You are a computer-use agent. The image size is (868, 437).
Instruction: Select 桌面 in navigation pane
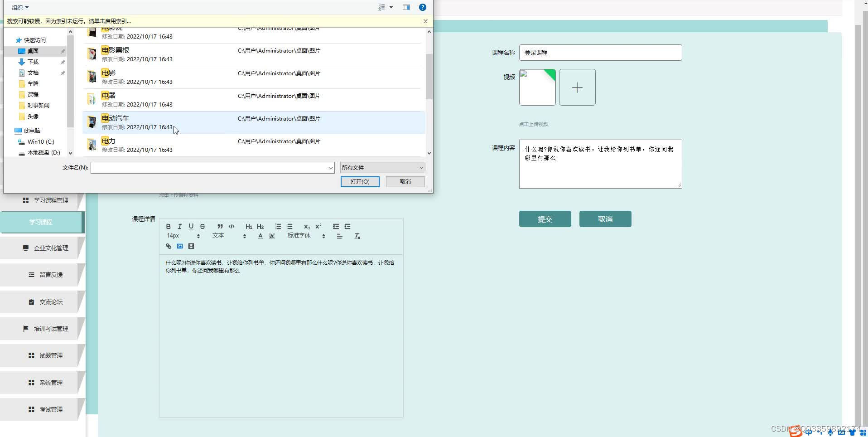[x=33, y=51]
